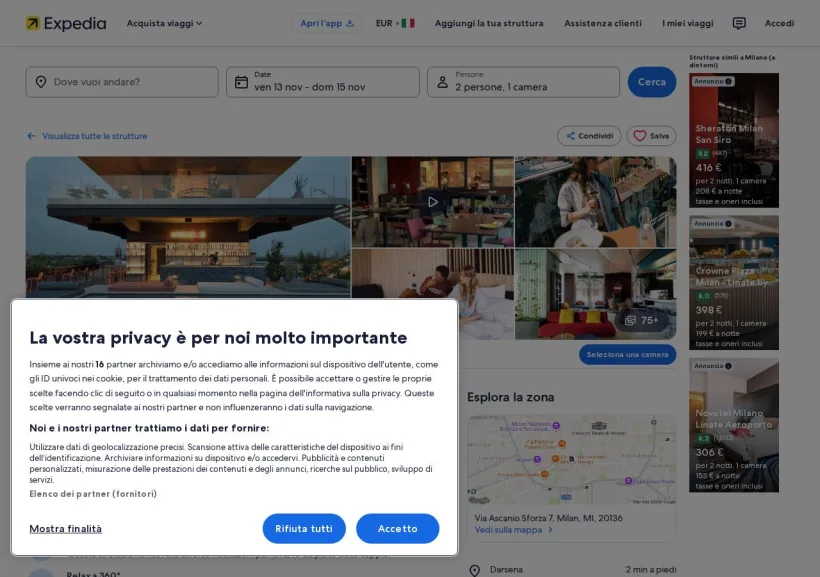Click Apri l'app download button

pyautogui.click(x=327, y=24)
